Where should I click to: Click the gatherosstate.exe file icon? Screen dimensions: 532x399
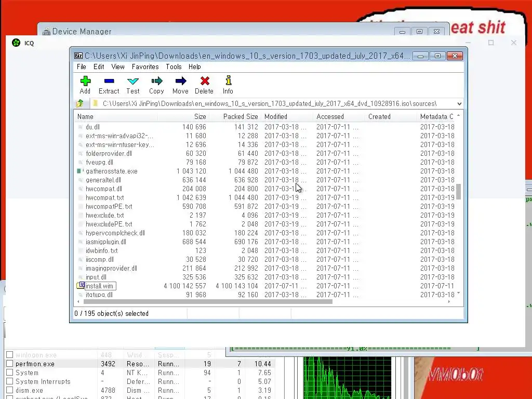click(x=81, y=171)
